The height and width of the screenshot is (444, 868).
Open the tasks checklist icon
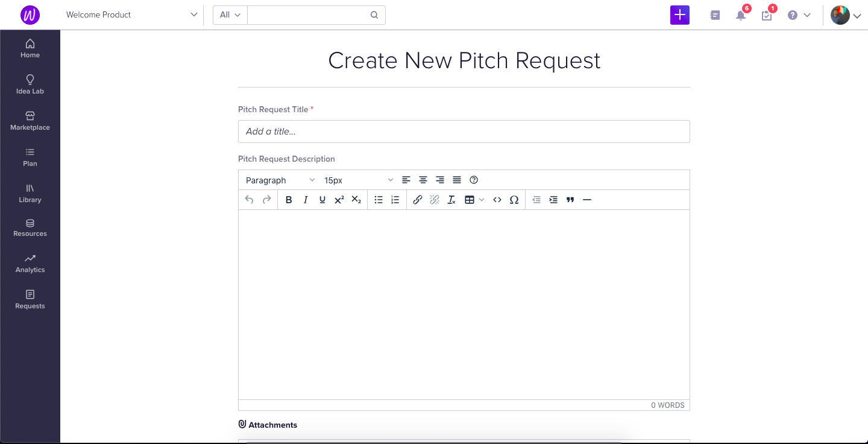(767, 15)
